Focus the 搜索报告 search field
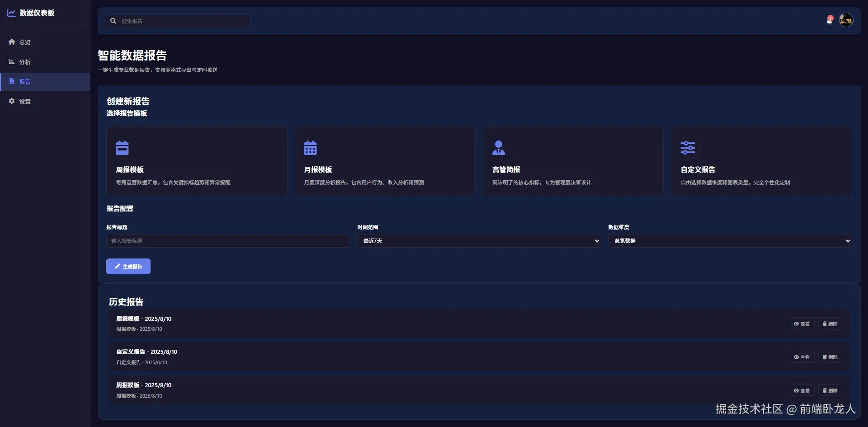The width and height of the screenshot is (868, 427). (177, 21)
